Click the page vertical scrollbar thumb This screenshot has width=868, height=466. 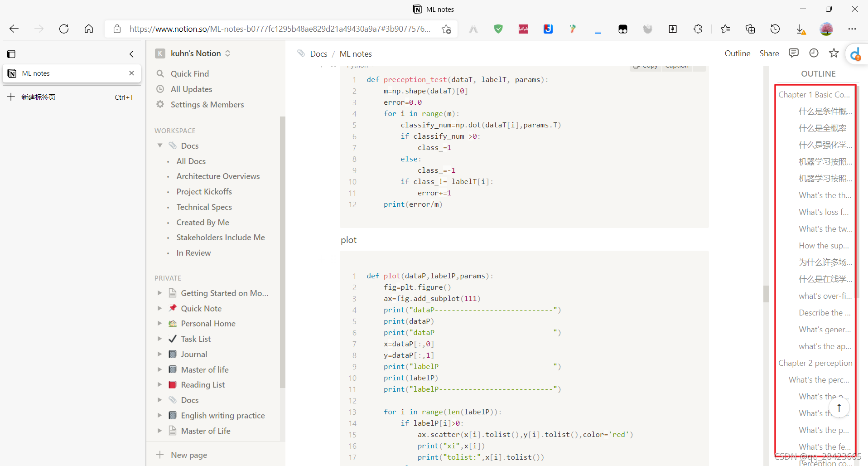(x=766, y=294)
